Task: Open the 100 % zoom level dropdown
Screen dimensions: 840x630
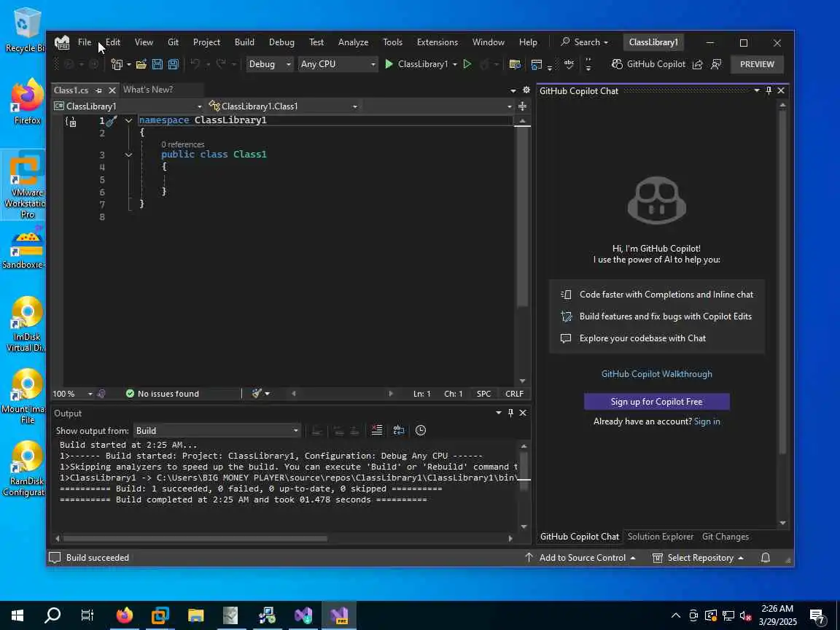Action: tap(73, 394)
